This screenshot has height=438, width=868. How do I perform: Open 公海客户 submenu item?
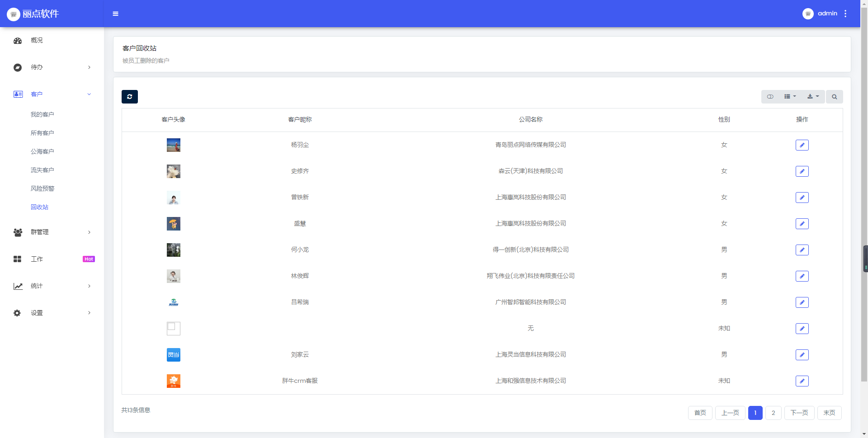(x=42, y=151)
